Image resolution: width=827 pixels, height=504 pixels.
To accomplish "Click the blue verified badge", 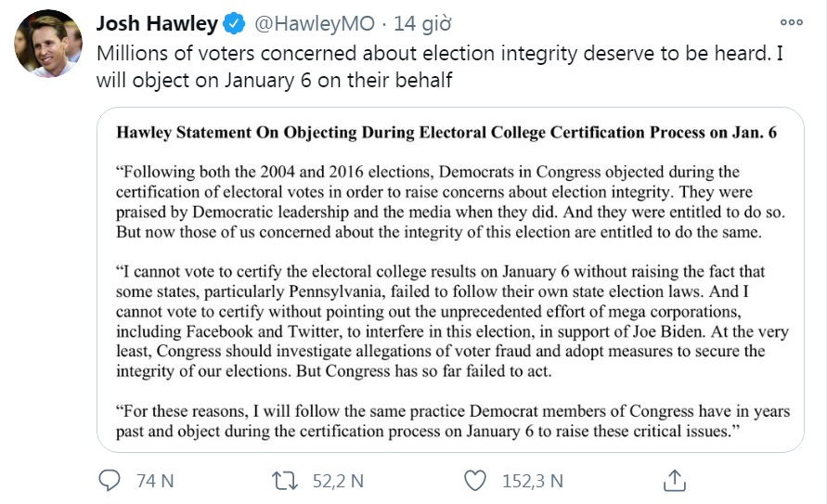I will tap(237, 23).
